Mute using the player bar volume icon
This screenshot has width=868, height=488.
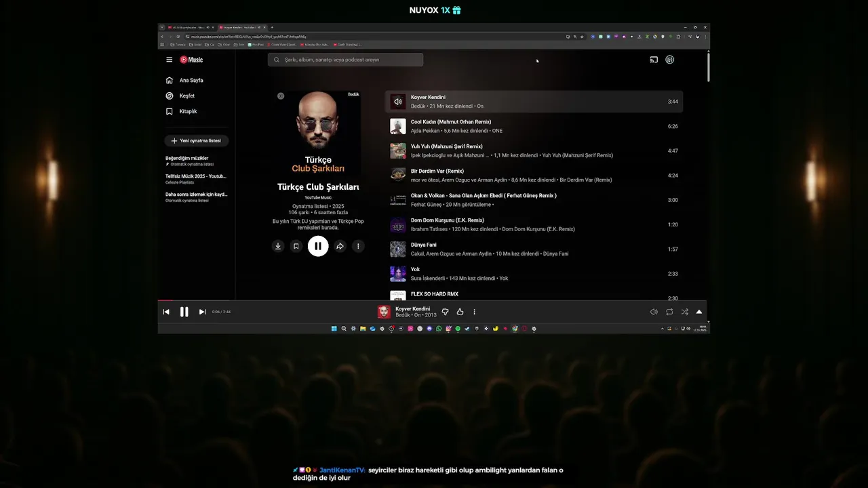click(654, 312)
